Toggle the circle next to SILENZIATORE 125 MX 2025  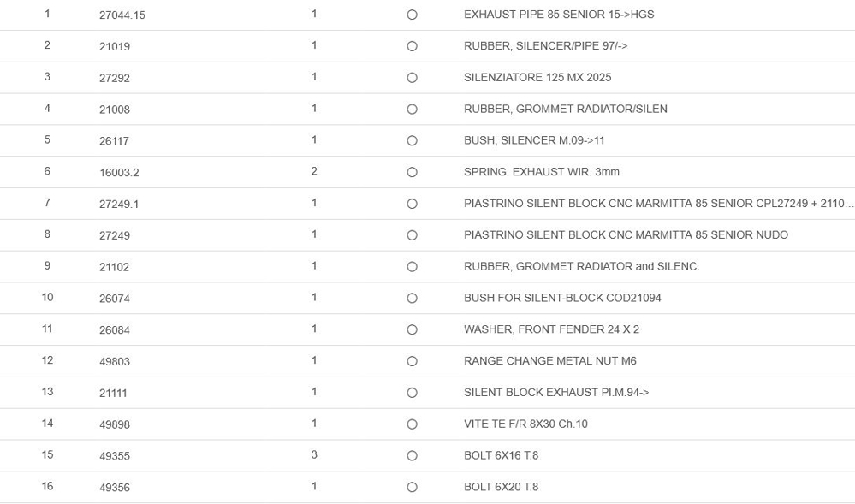[x=412, y=78]
